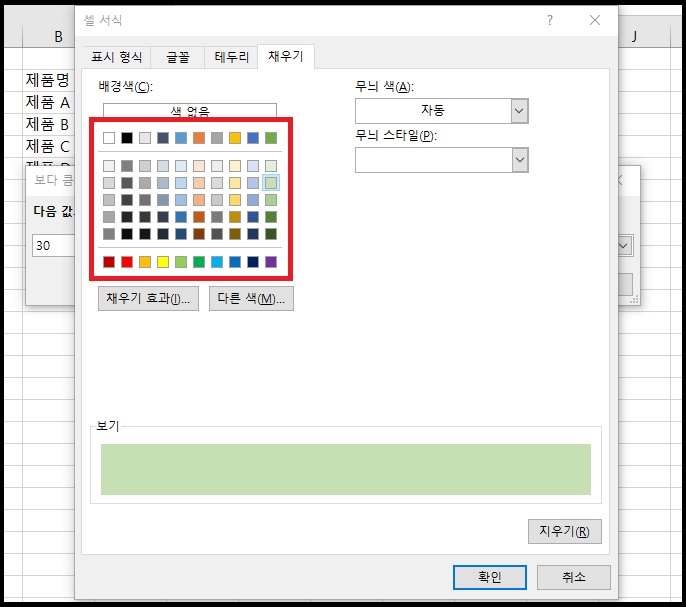The height and width of the screenshot is (607, 686).
Task: Pick the dark slate-blue swatch in top row
Action: coord(163,138)
